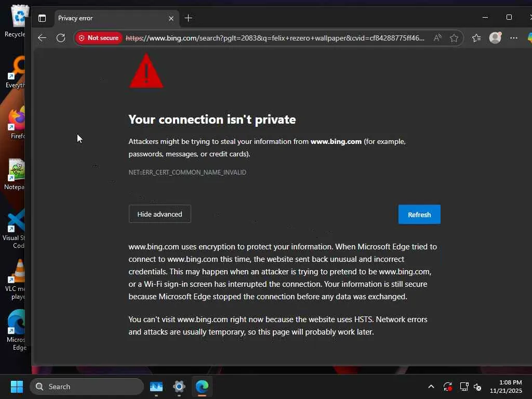
Task: Minimize the Edge browser window
Action: tap(485, 17)
